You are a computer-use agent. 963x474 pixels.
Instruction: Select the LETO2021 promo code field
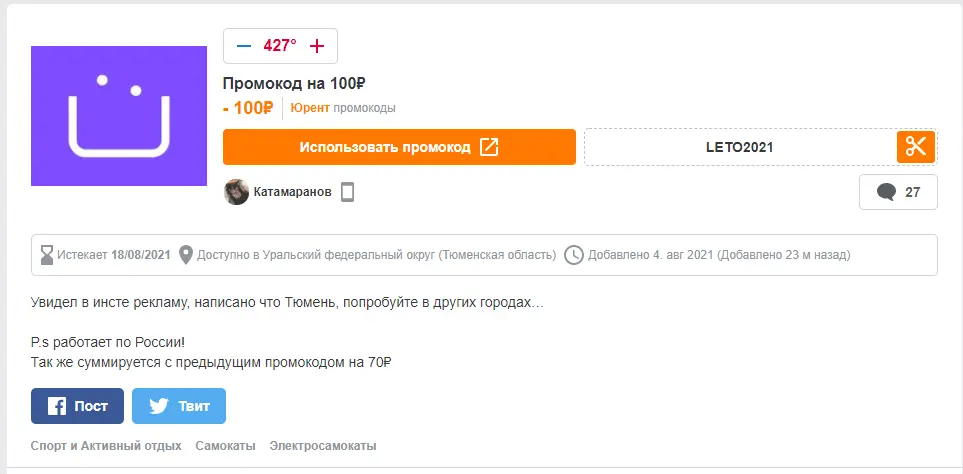739,147
